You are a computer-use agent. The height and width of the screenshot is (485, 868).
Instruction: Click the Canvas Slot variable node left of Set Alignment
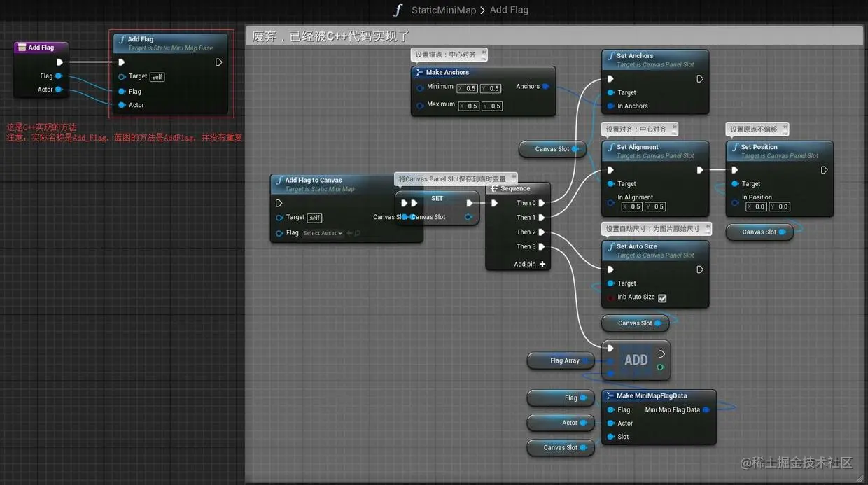pos(553,149)
